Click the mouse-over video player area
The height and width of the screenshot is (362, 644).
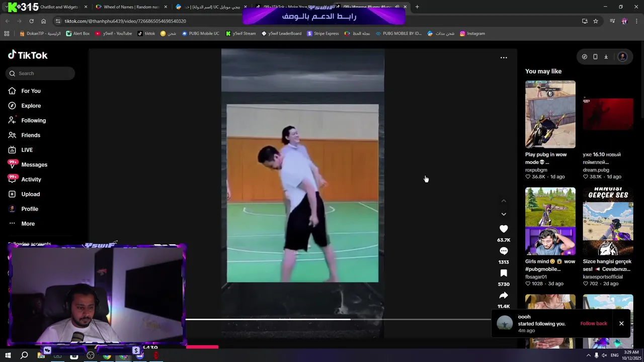(302, 193)
